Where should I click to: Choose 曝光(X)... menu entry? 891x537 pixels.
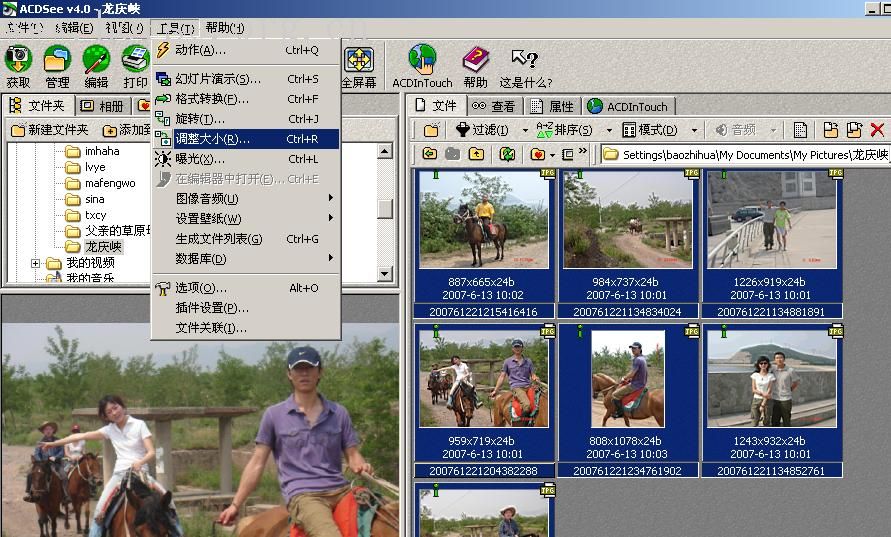[245, 159]
